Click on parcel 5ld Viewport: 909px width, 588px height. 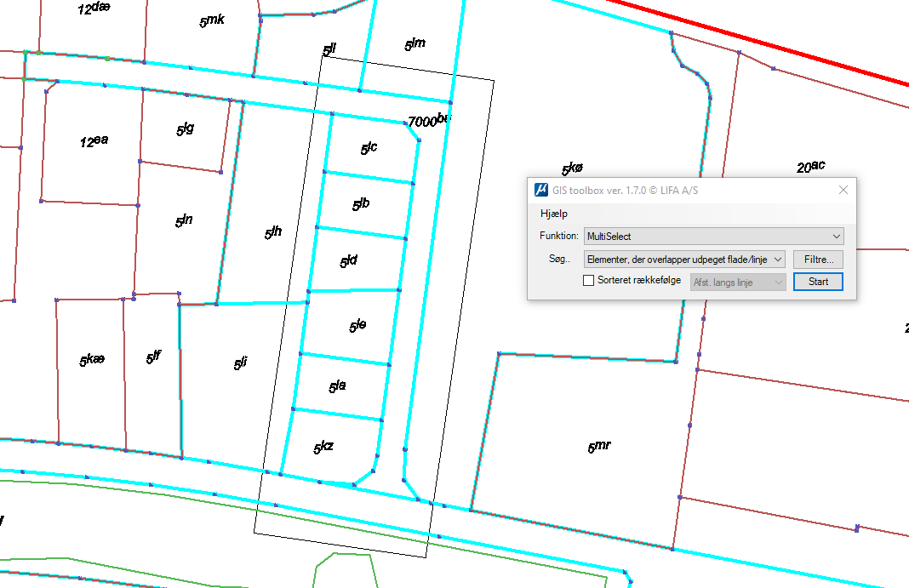pos(349,262)
